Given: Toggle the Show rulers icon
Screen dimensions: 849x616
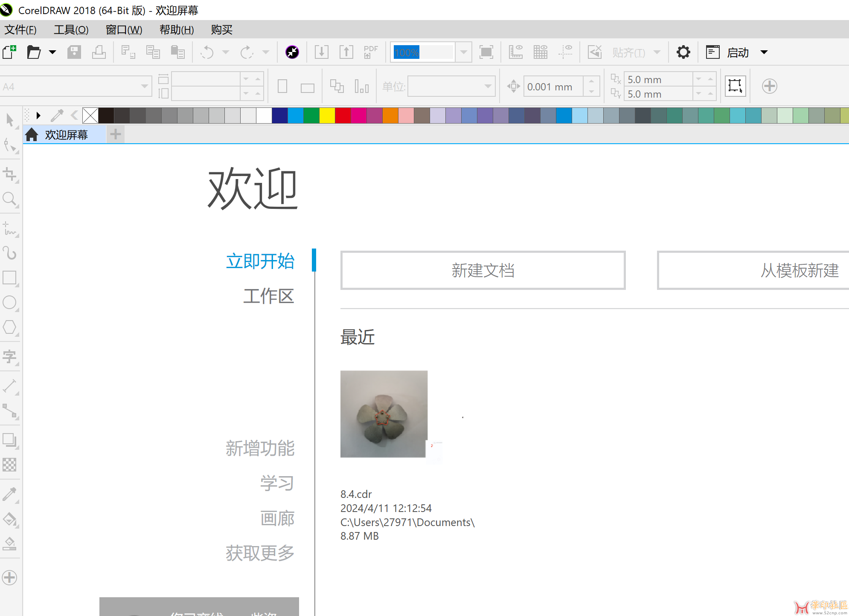Looking at the screenshot, I should click(516, 52).
